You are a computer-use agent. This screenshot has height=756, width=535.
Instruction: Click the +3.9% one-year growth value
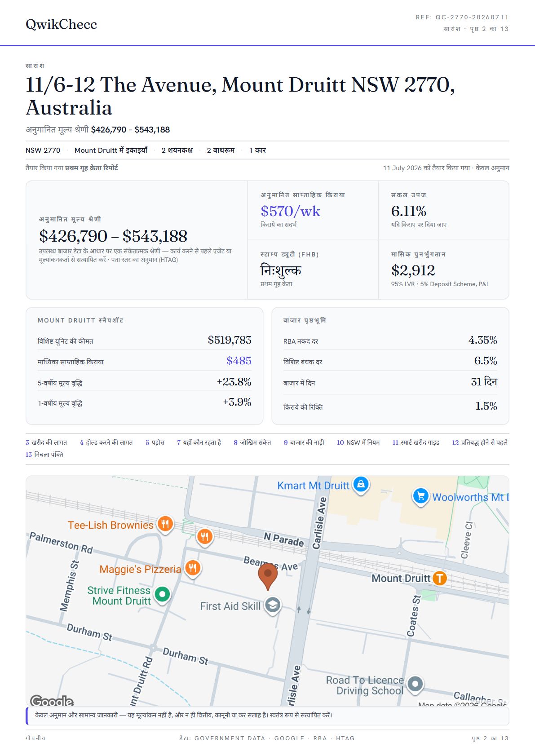(x=237, y=402)
